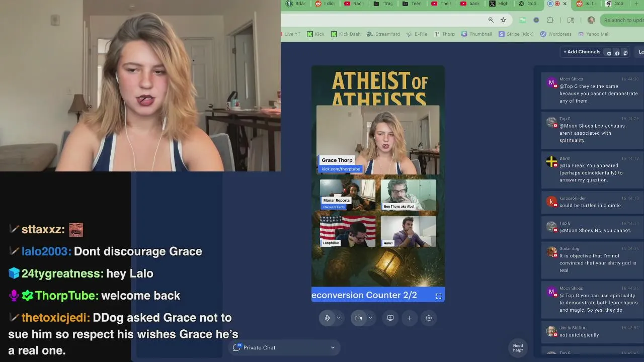The height and width of the screenshot is (362, 644).
Task: Open the Kick Dash bookmark
Action: click(346, 34)
